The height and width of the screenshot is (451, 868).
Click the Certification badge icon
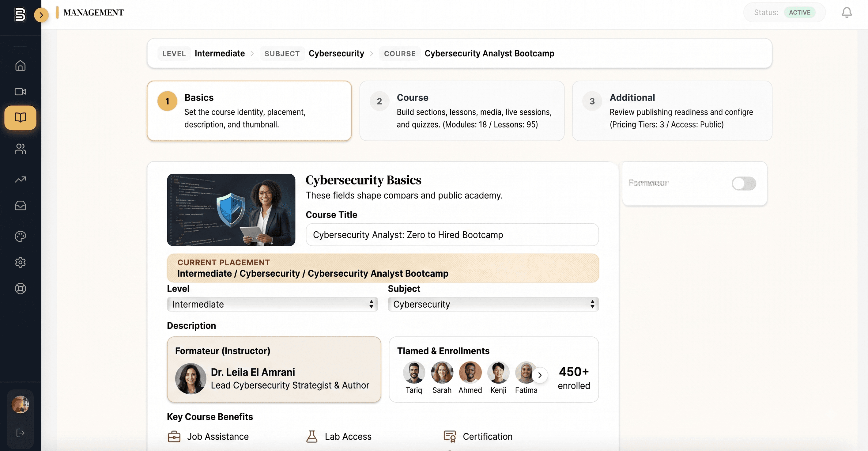click(x=450, y=436)
